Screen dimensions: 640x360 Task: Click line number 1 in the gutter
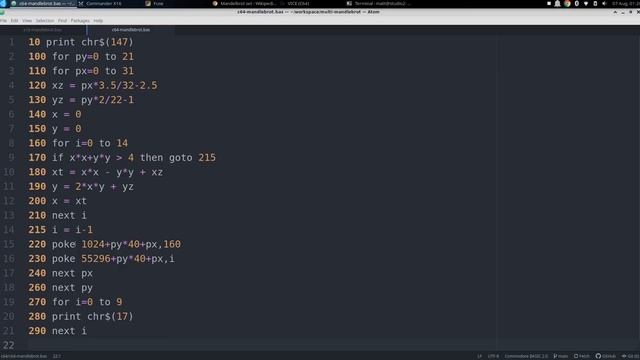tap(11, 42)
